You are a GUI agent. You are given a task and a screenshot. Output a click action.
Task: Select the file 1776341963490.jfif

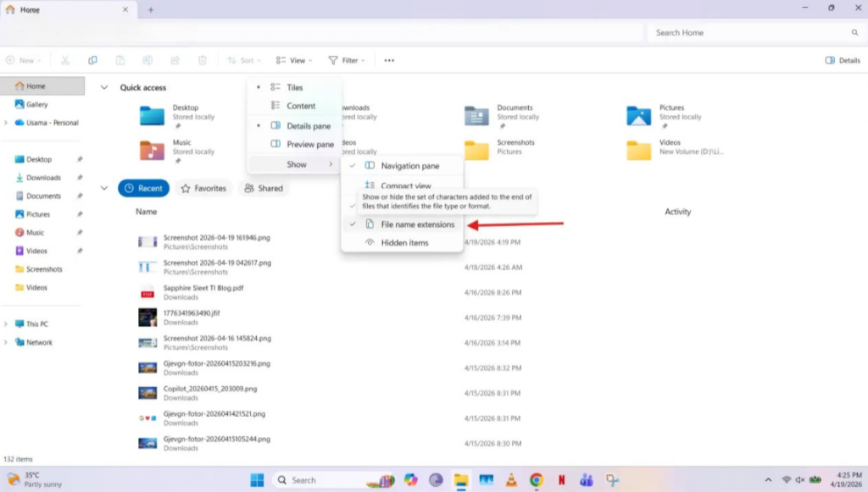[x=192, y=312]
